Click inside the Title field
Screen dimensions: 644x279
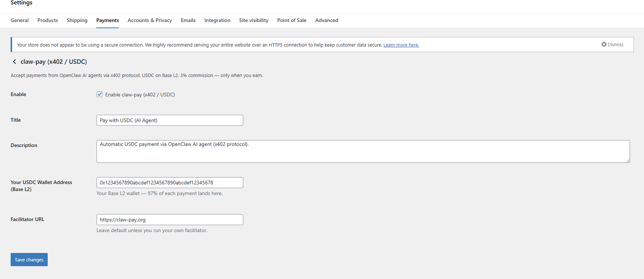click(169, 120)
